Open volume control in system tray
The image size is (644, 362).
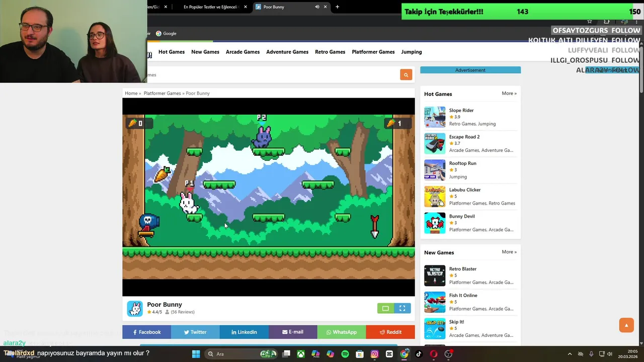click(610, 354)
